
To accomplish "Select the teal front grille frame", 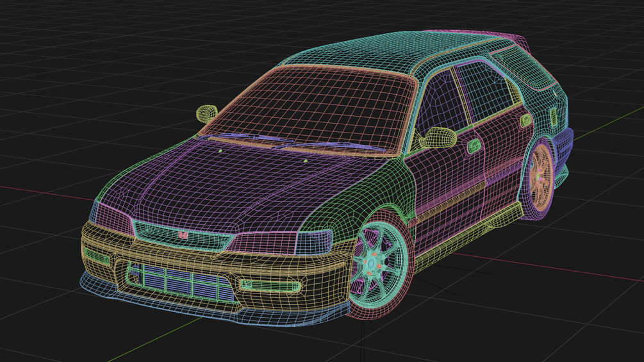I will 183,236.
